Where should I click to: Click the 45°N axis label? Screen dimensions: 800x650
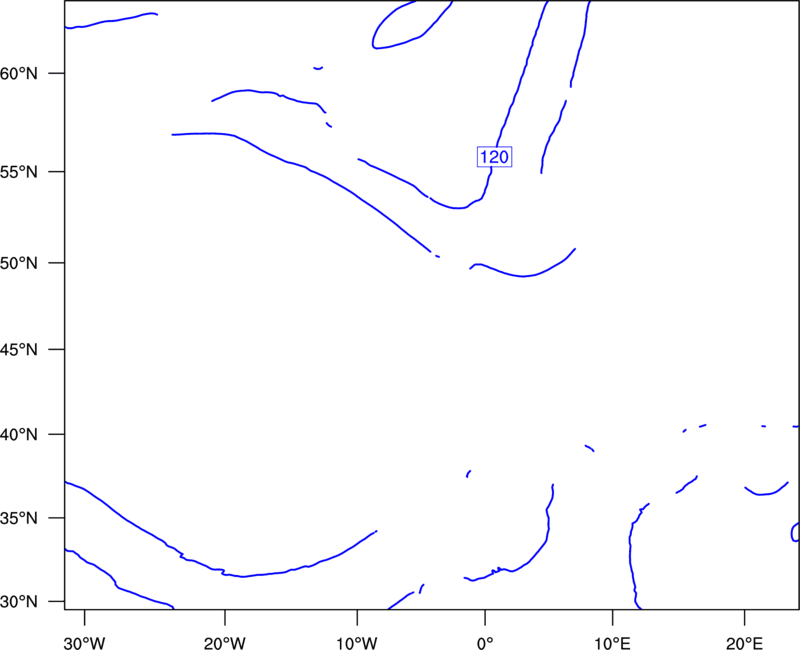pos(19,349)
